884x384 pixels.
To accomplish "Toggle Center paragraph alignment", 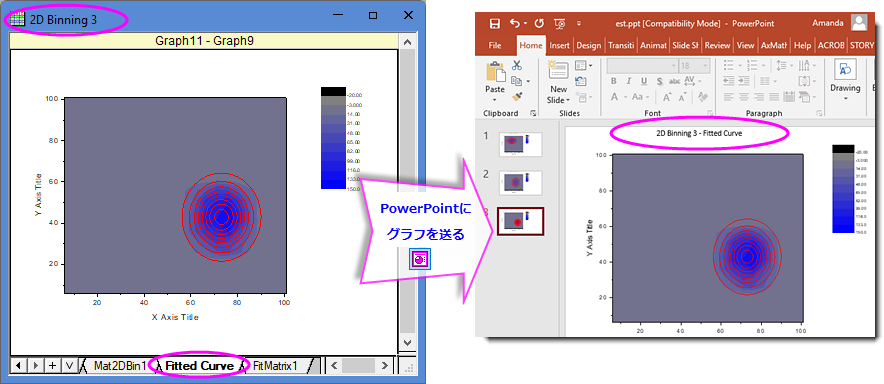I will 744,97.
